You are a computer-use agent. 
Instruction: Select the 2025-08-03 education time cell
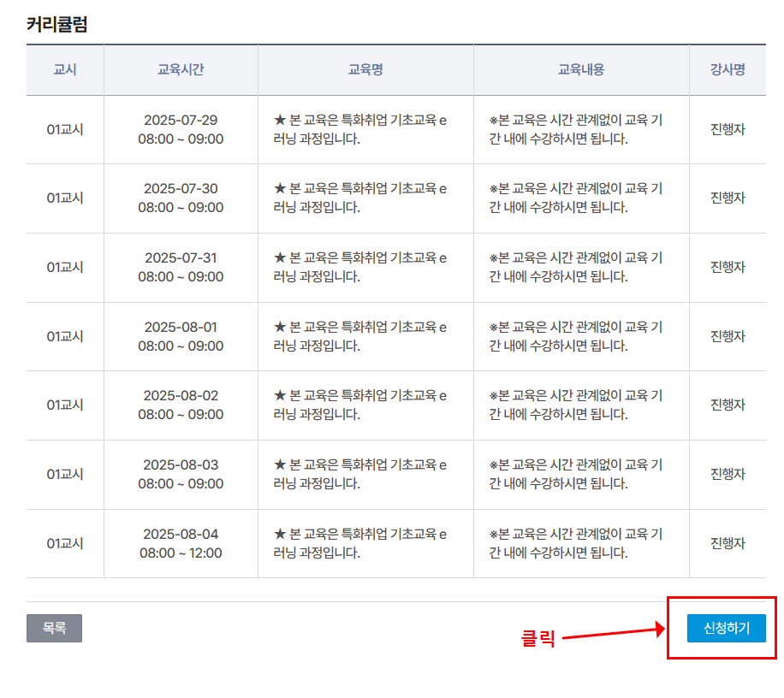181,474
